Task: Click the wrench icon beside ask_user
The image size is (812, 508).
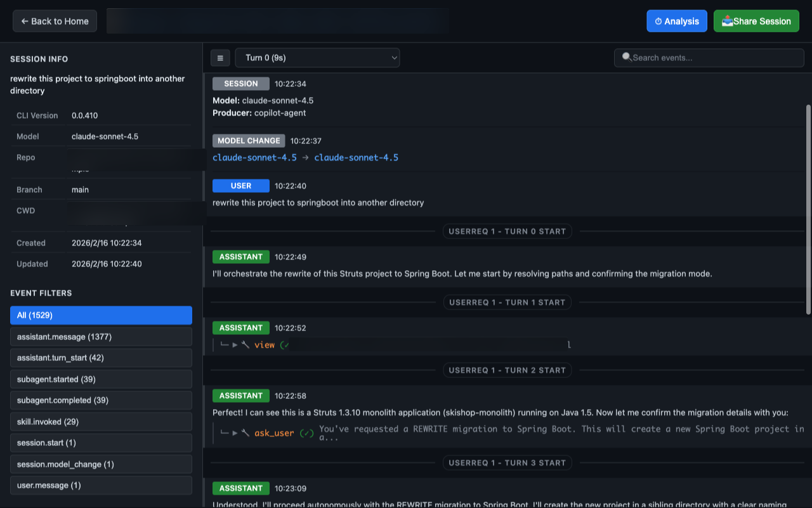Action: click(246, 433)
